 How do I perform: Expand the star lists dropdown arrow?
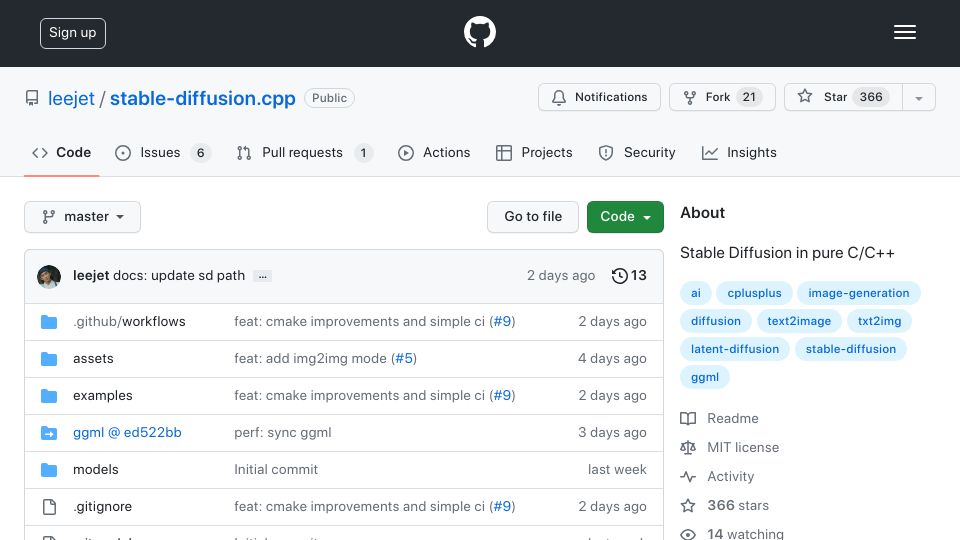(x=918, y=98)
